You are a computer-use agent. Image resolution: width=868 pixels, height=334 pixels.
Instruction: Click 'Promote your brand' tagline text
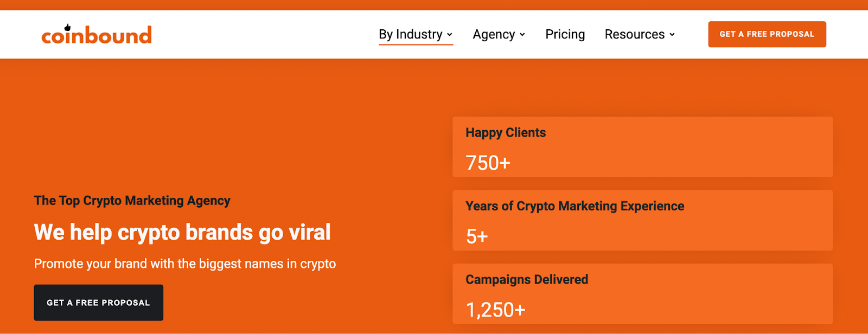(185, 264)
